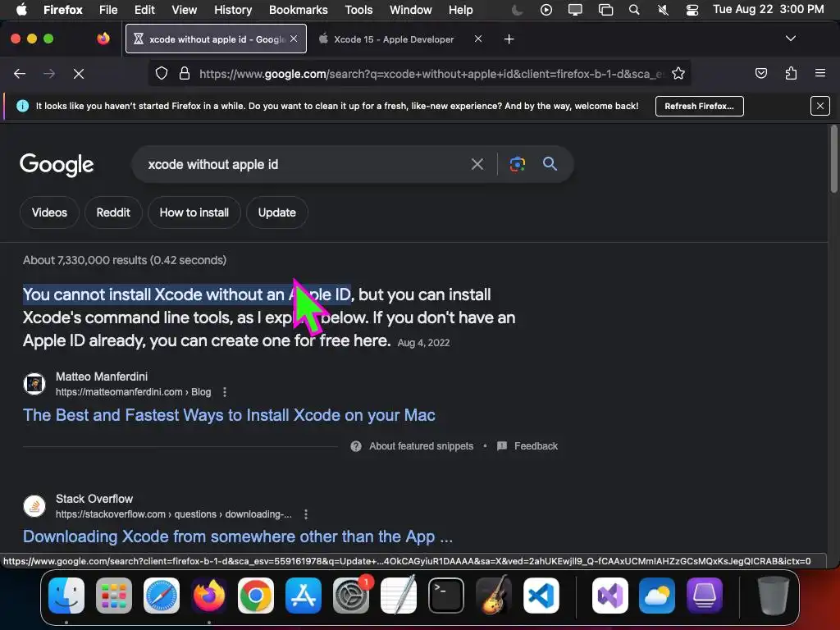Image resolution: width=840 pixels, height=630 pixels.
Task: Select the Update filter chip
Action: click(277, 212)
